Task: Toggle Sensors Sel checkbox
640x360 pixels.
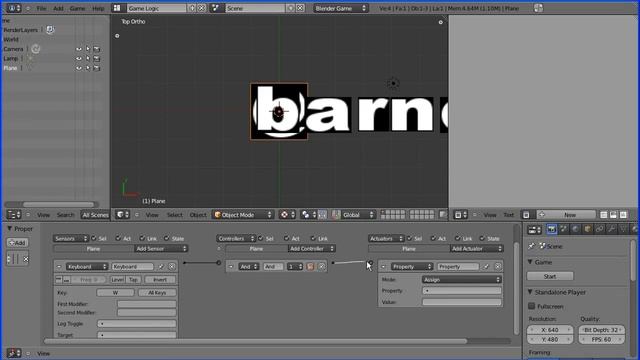Action: (x=94, y=238)
